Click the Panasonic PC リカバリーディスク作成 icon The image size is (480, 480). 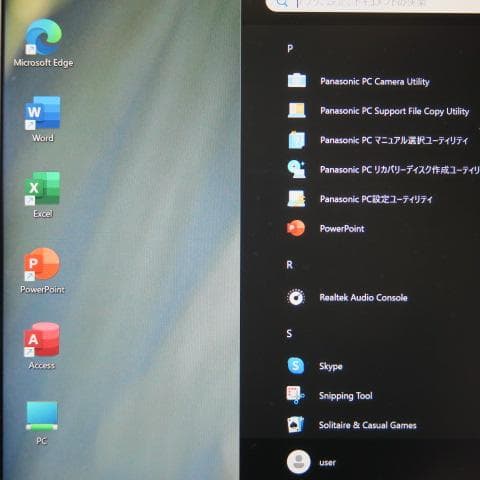pyautogui.click(x=297, y=169)
